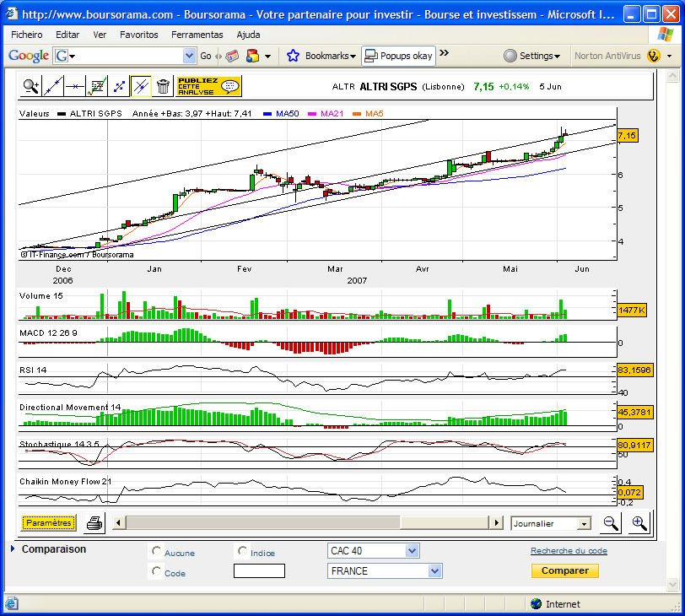This screenshot has width=685, height=616.
Task: Click the MA21 magenta legend swatch
Action: pyautogui.click(x=312, y=114)
